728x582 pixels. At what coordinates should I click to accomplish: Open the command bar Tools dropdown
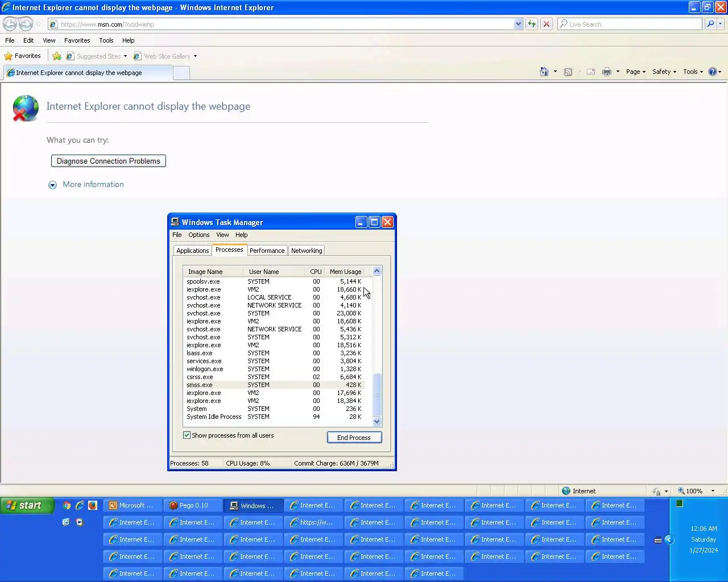point(693,72)
